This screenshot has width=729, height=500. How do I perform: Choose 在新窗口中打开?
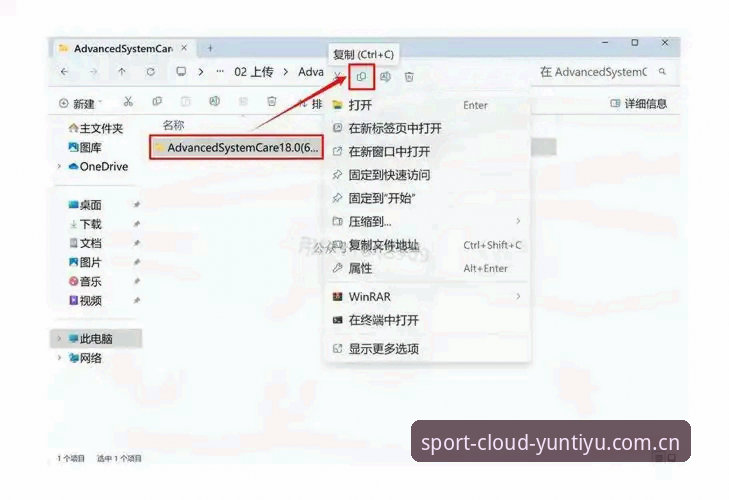pos(427,151)
